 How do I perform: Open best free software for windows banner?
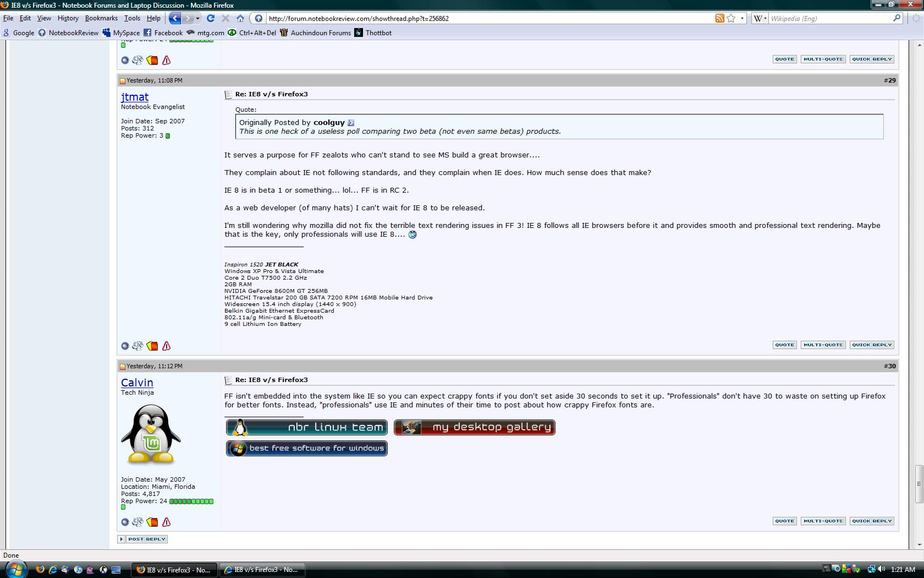pos(306,448)
